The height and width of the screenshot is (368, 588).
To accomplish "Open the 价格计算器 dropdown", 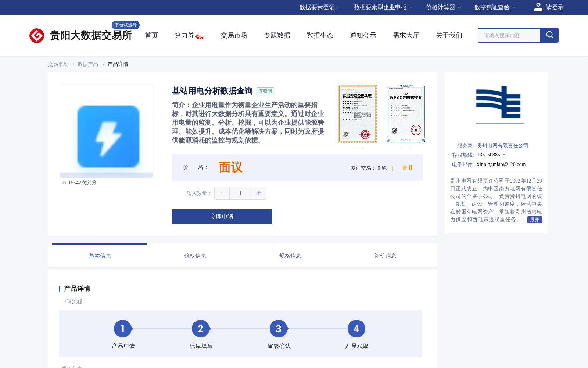I will 444,7.
